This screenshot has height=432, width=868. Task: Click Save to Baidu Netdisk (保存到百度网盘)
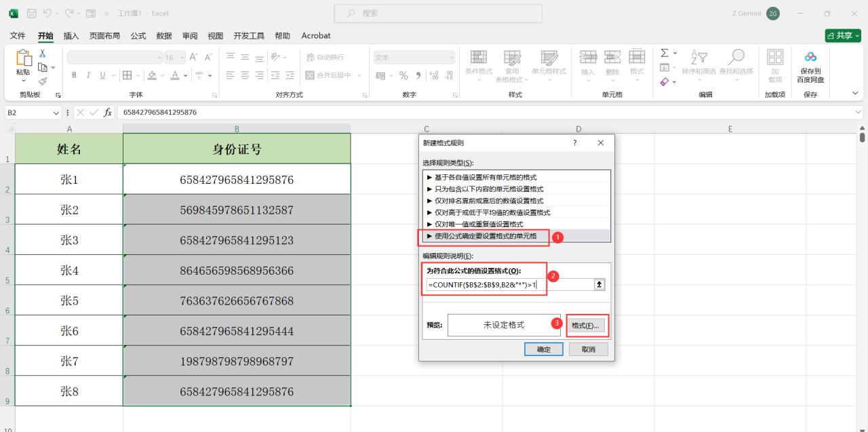click(x=810, y=66)
